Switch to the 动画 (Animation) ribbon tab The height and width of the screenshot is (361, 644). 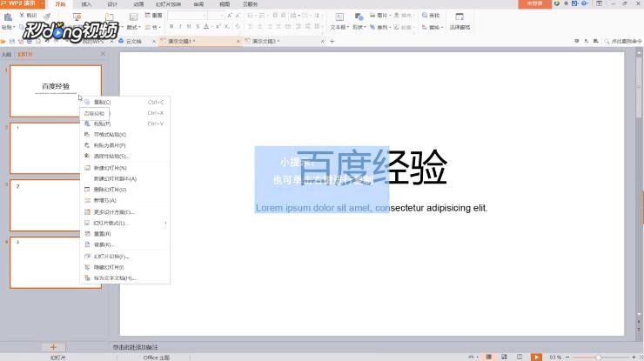click(138, 4)
